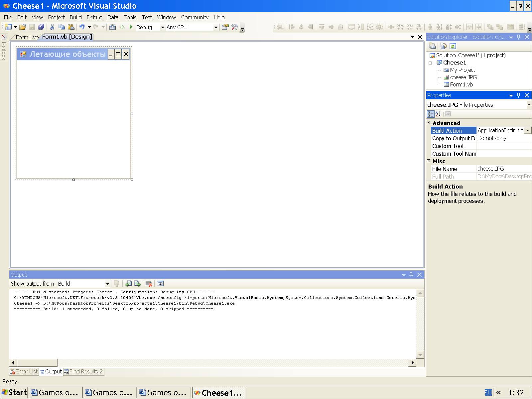Image resolution: width=532 pixels, height=399 pixels.
Task: Open the Error List tab
Action: [24, 371]
